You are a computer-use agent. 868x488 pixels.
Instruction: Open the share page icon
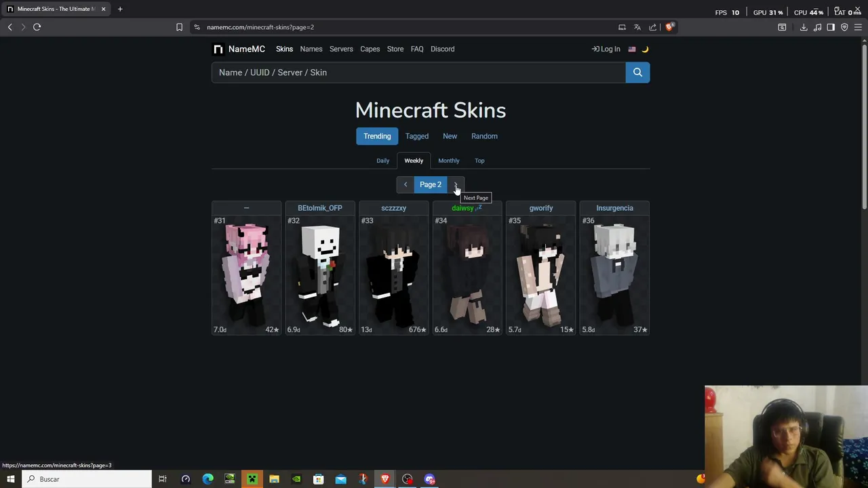[x=652, y=27]
